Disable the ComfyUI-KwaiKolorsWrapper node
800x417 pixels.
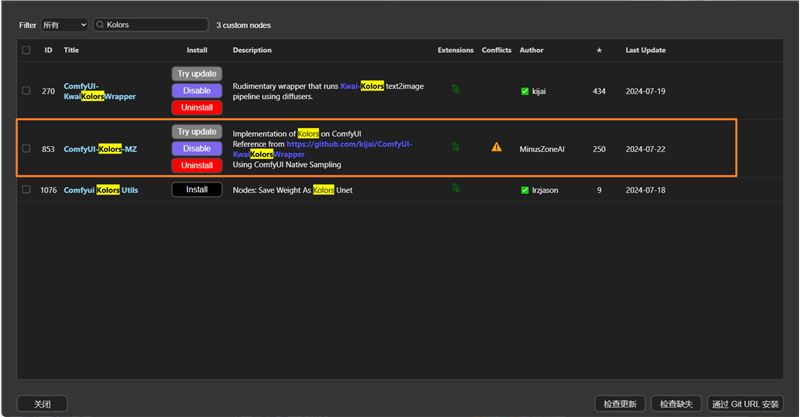point(197,90)
